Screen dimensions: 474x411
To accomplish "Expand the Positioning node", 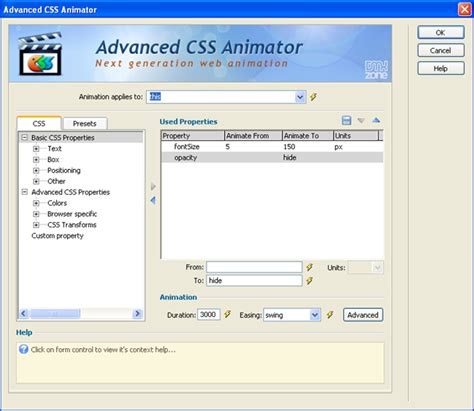I will (x=36, y=170).
